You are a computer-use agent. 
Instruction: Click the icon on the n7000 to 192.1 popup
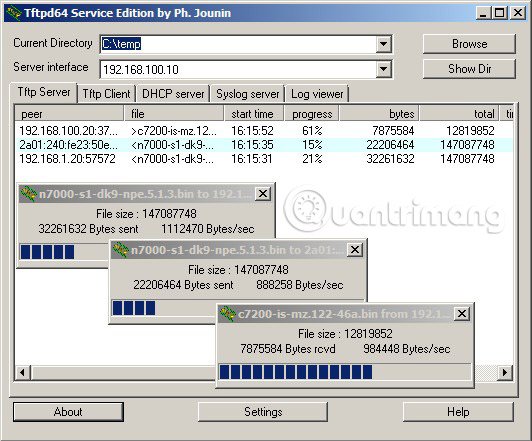[x=28, y=194]
